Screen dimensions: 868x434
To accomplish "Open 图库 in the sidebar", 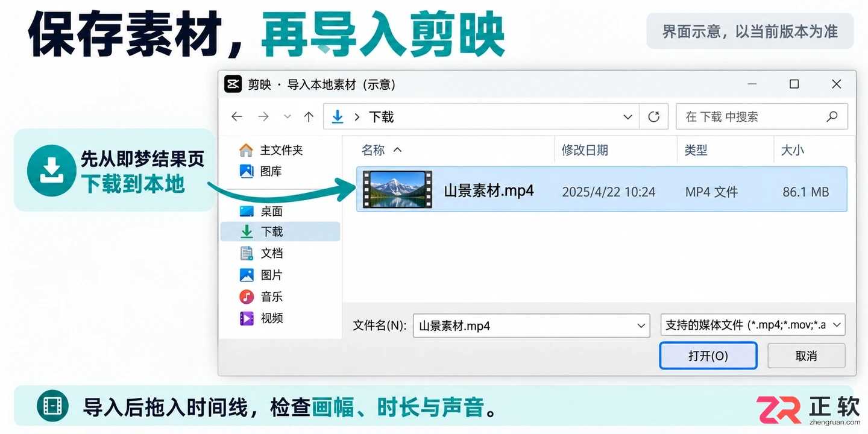I will coord(261,171).
